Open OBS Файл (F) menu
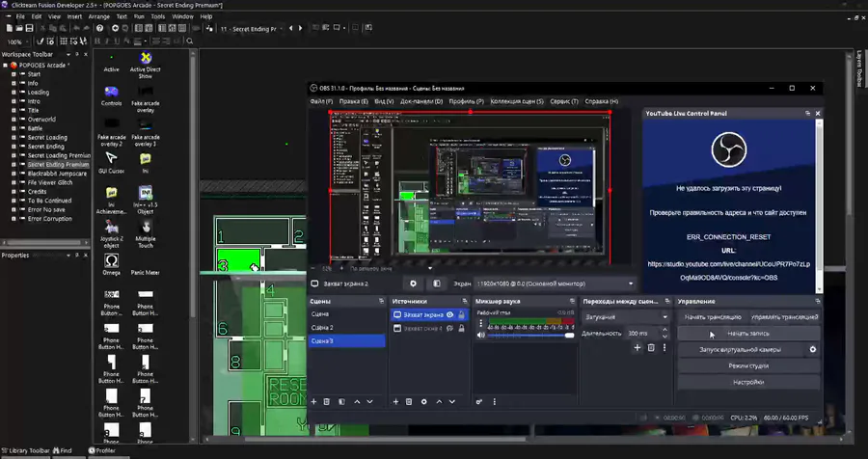The height and width of the screenshot is (459, 868). (321, 102)
